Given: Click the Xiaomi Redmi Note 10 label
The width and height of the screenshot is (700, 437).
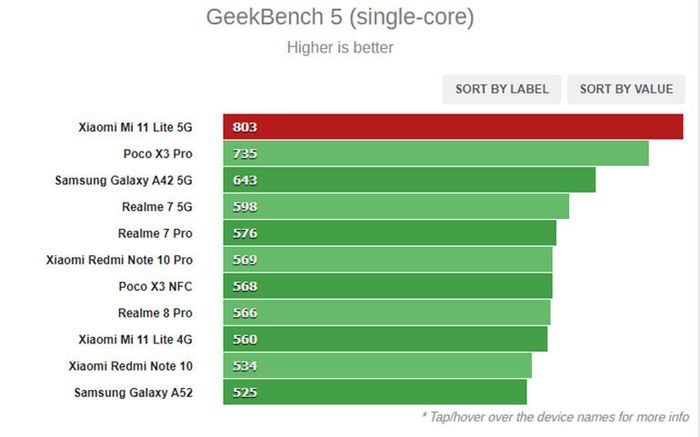Looking at the screenshot, I should click(x=130, y=366).
